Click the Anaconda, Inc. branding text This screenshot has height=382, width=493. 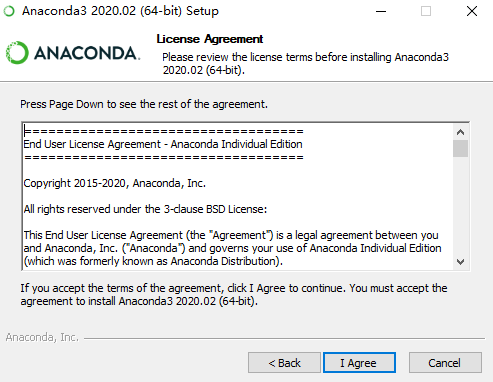pos(42,337)
